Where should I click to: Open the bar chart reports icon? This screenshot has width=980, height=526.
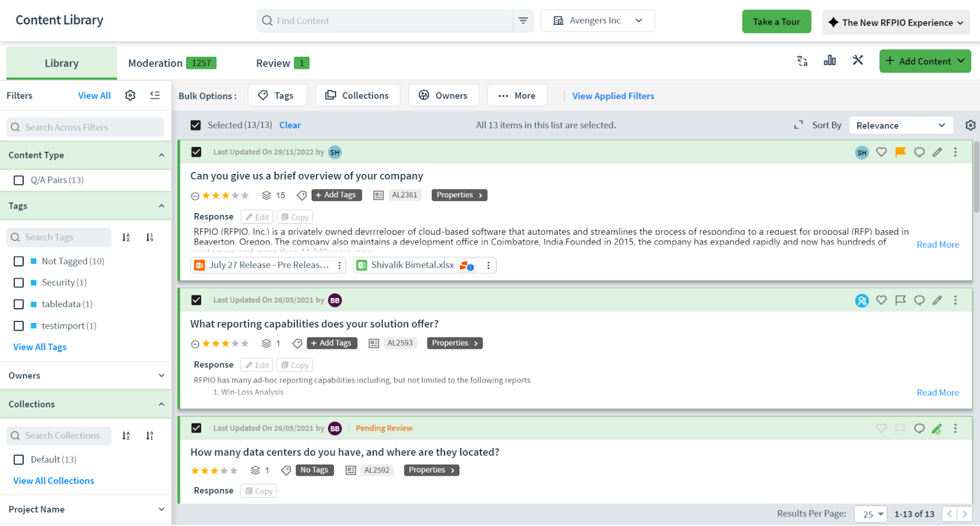coord(829,60)
